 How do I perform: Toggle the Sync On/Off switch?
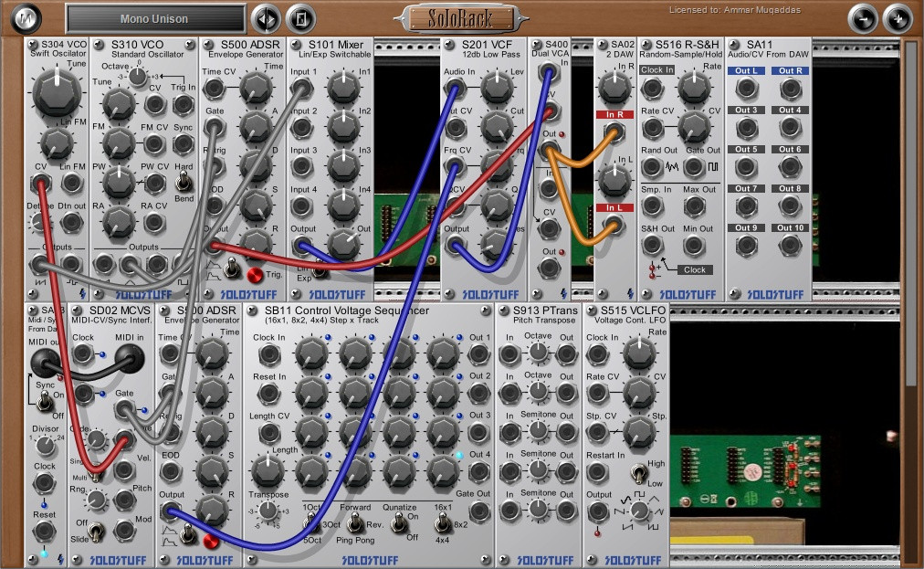(x=43, y=401)
